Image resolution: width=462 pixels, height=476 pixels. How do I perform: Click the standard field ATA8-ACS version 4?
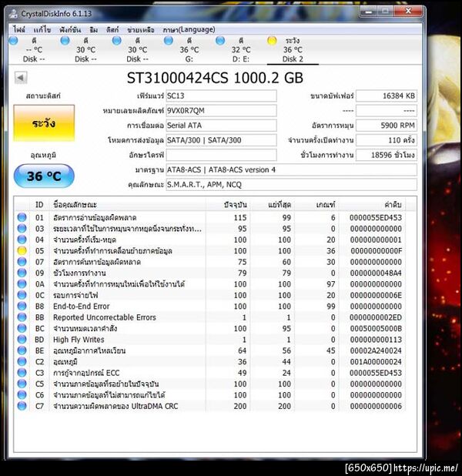[291, 170]
